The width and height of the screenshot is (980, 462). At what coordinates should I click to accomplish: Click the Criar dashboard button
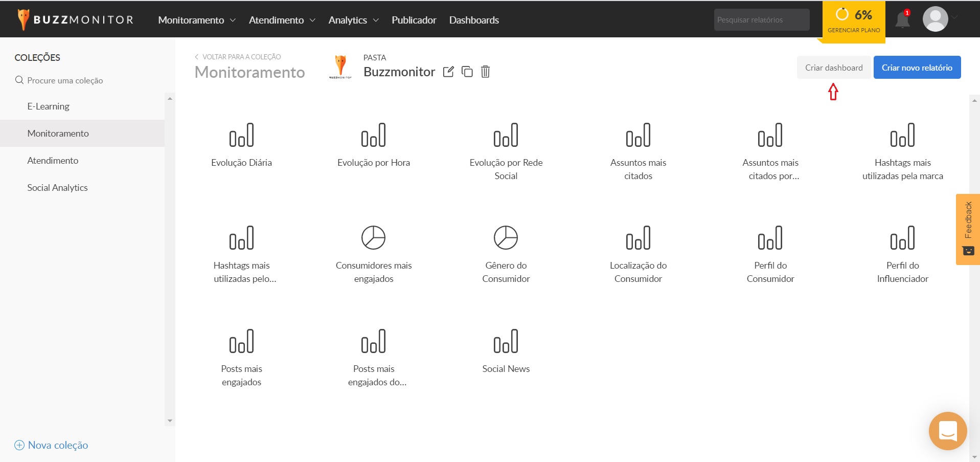coord(833,68)
